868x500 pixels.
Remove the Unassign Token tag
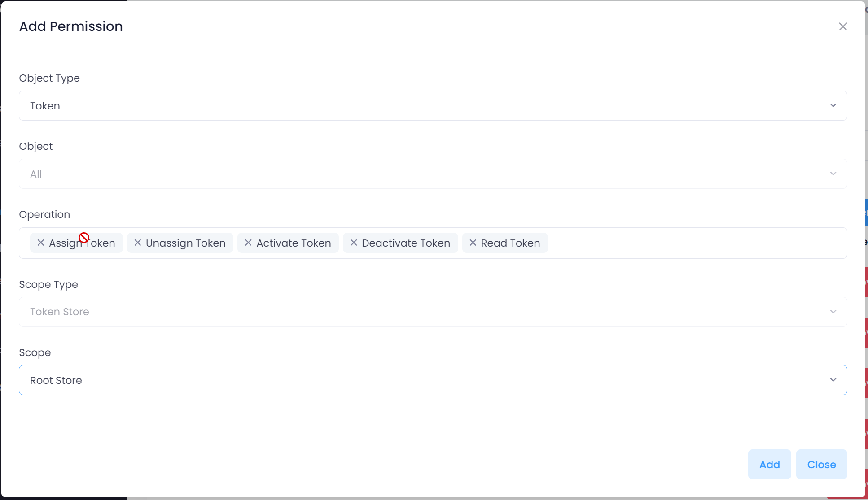coord(138,243)
